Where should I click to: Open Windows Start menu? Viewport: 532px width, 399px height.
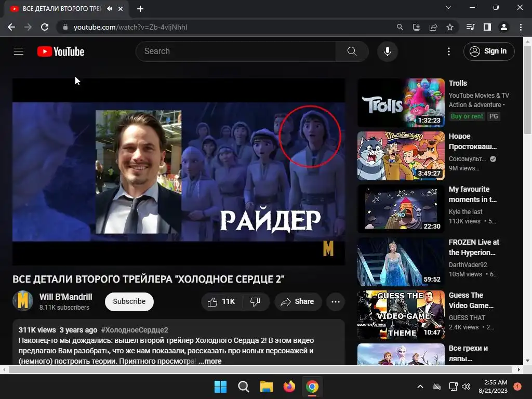pos(220,387)
